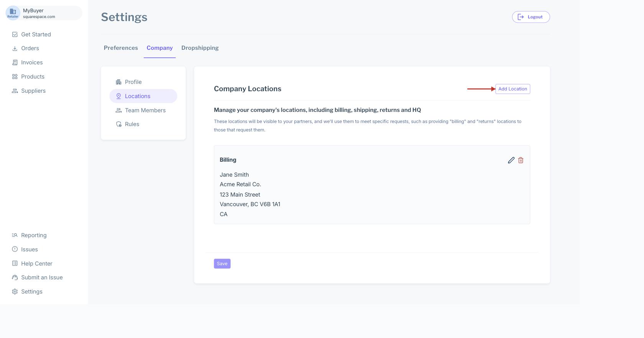Click the pencil edit icon for Billing

pyautogui.click(x=511, y=160)
